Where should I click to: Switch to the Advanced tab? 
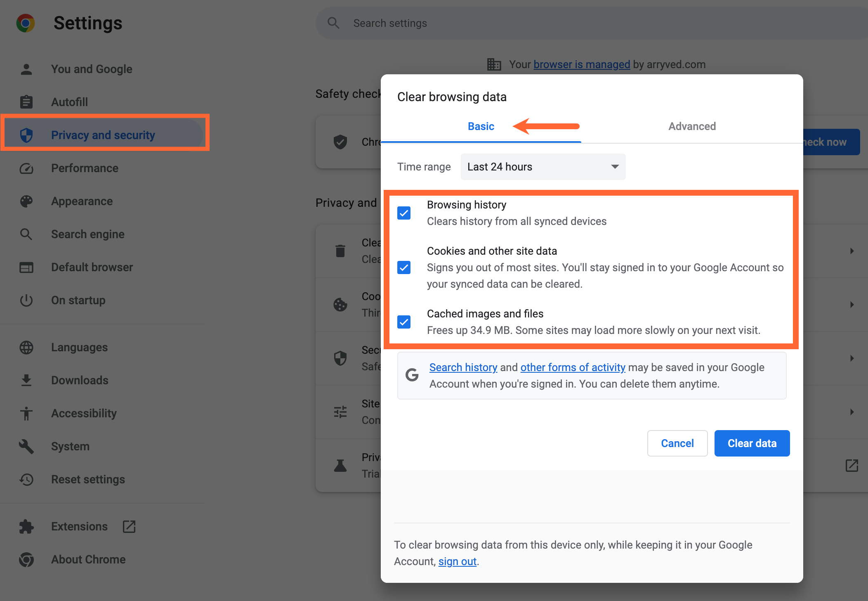pos(692,126)
